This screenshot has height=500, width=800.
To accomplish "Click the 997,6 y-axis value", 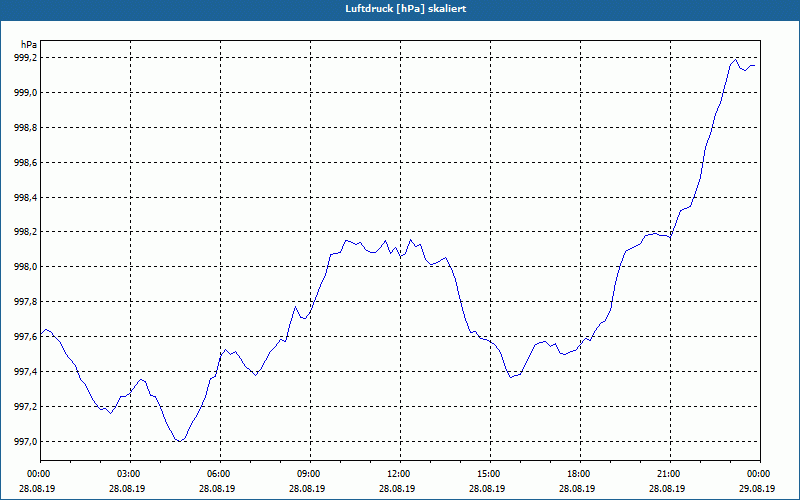I will click(x=25, y=337).
